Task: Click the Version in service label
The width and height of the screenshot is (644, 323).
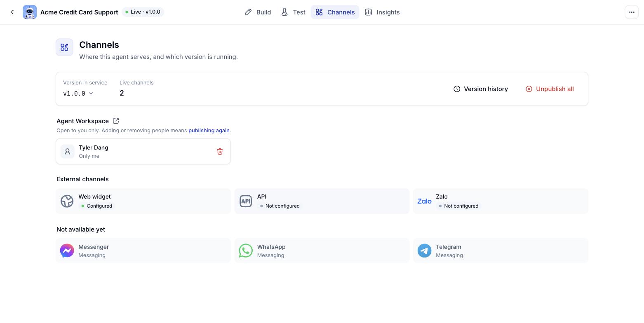Action: click(85, 83)
